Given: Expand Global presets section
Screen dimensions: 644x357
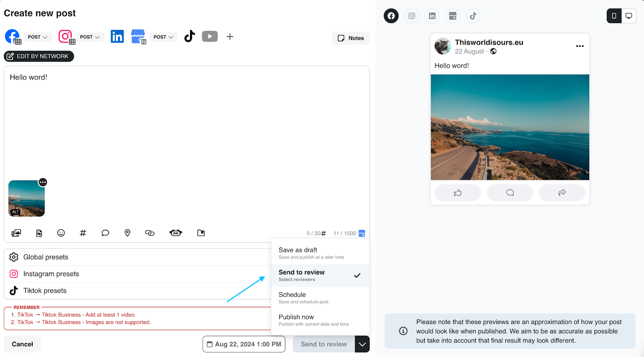Looking at the screenshot, I should [x=138, y=257].
